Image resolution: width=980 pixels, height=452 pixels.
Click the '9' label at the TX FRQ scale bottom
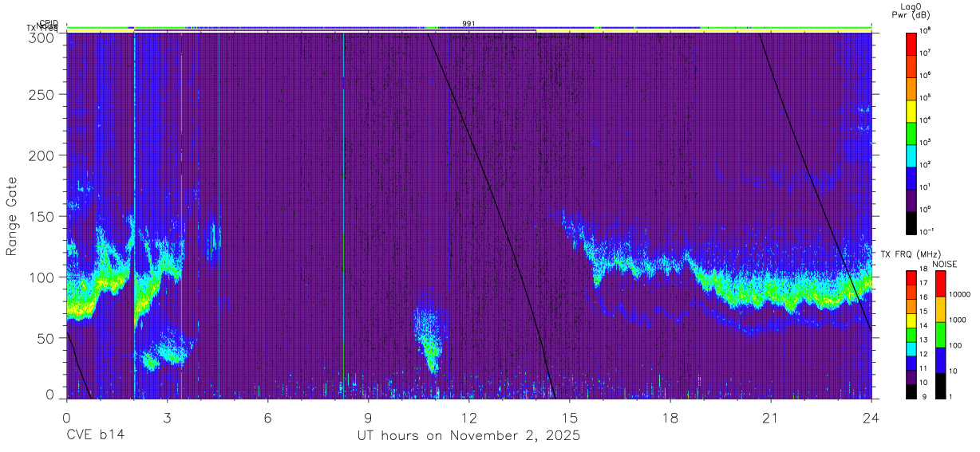(923, 396)
